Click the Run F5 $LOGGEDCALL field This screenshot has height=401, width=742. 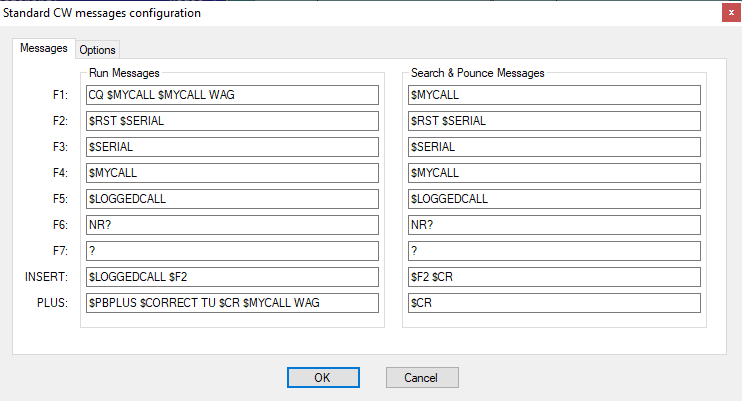click(x=232, y=199)
